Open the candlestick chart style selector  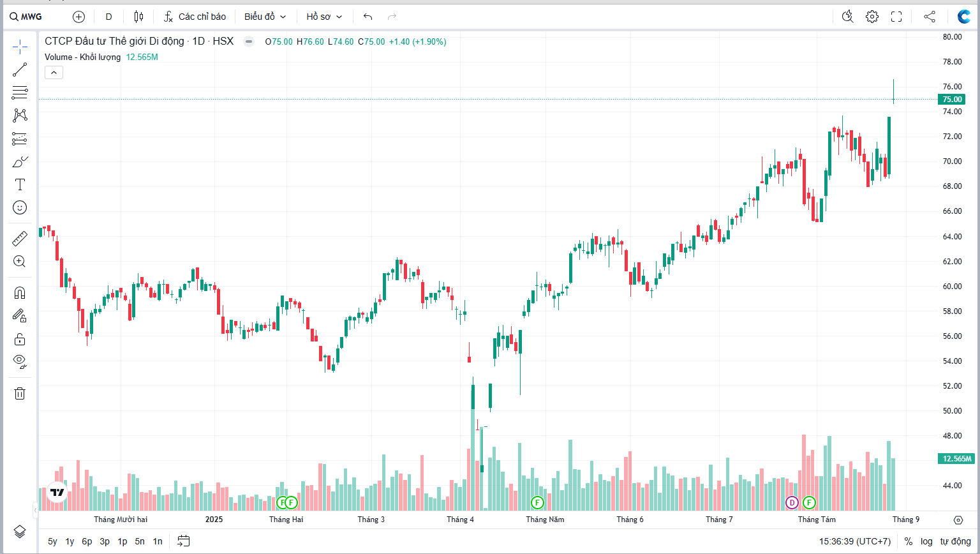[x=138, y=17]
